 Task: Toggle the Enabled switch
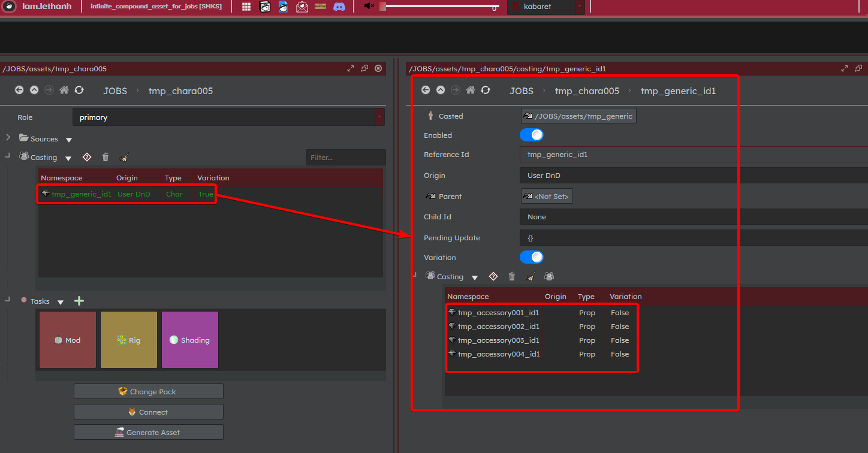532,135
